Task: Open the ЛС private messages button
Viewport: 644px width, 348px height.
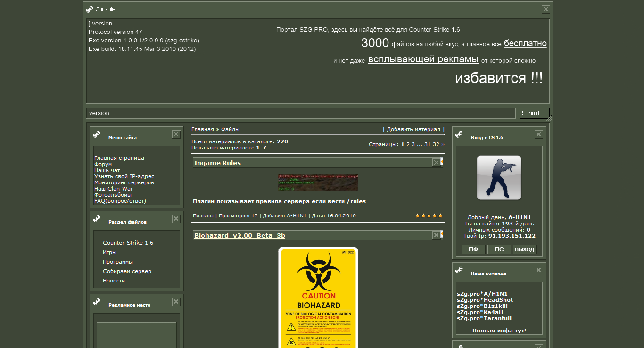Action: [499, 249]
